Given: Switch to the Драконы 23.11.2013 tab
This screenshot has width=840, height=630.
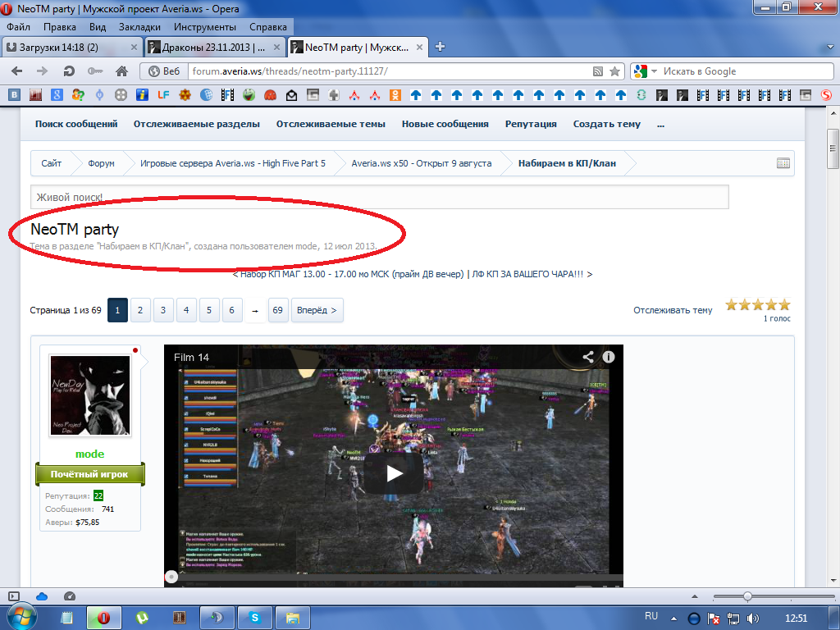Looking at the screenshot, I should coord(215,47).
